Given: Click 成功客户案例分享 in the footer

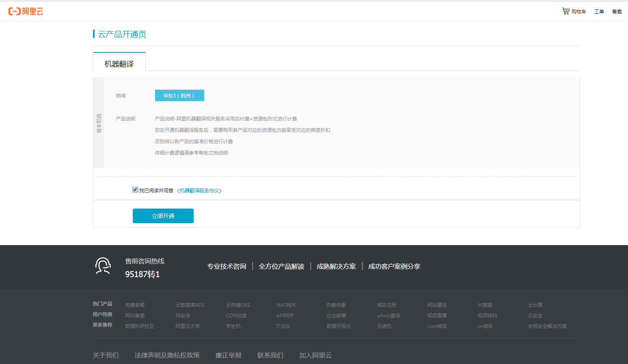Looking at the screenshot, I should (x=394, y=266).
